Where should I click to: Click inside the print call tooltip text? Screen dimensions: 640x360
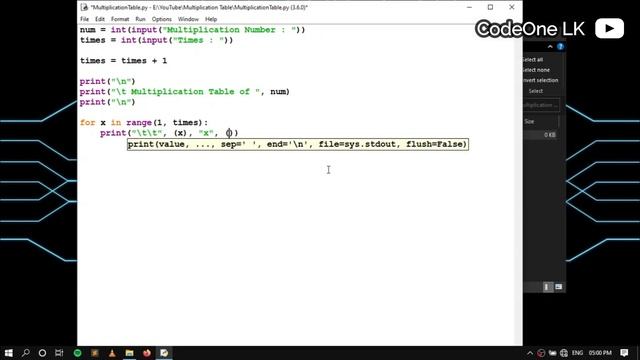tap(298, 144)
